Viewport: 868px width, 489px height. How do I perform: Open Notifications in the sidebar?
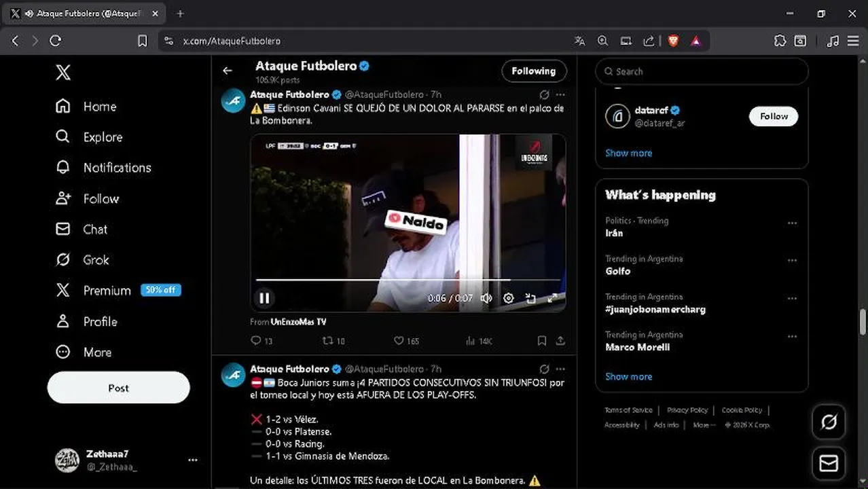pos(103,168)
